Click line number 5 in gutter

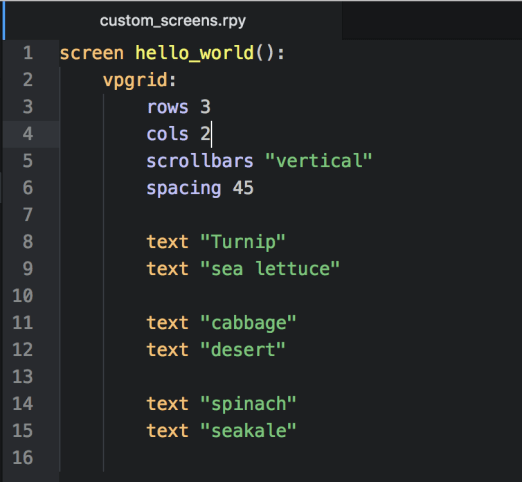click(x=28, y=161)
